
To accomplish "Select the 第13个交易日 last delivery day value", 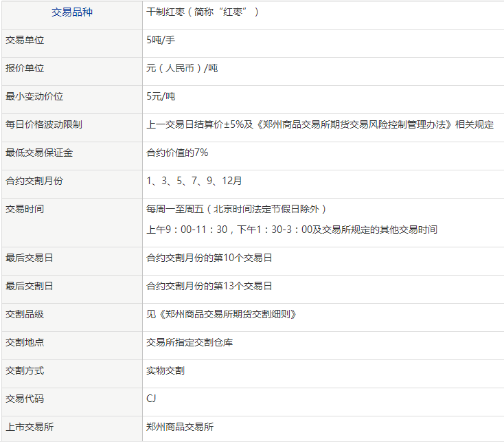I will pos(209,286).
